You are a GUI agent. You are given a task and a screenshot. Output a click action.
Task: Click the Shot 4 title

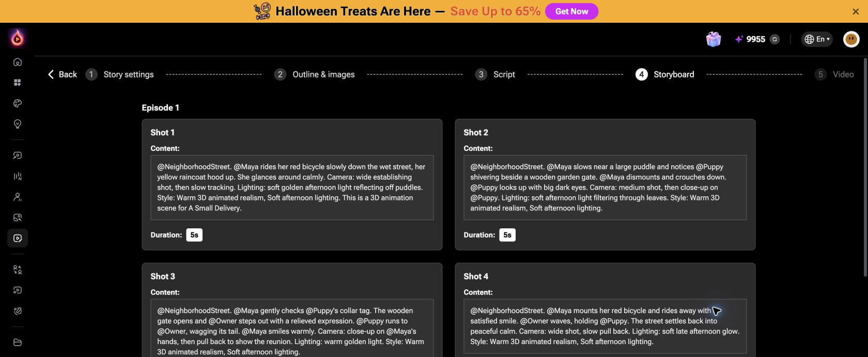tap(476, 276)
